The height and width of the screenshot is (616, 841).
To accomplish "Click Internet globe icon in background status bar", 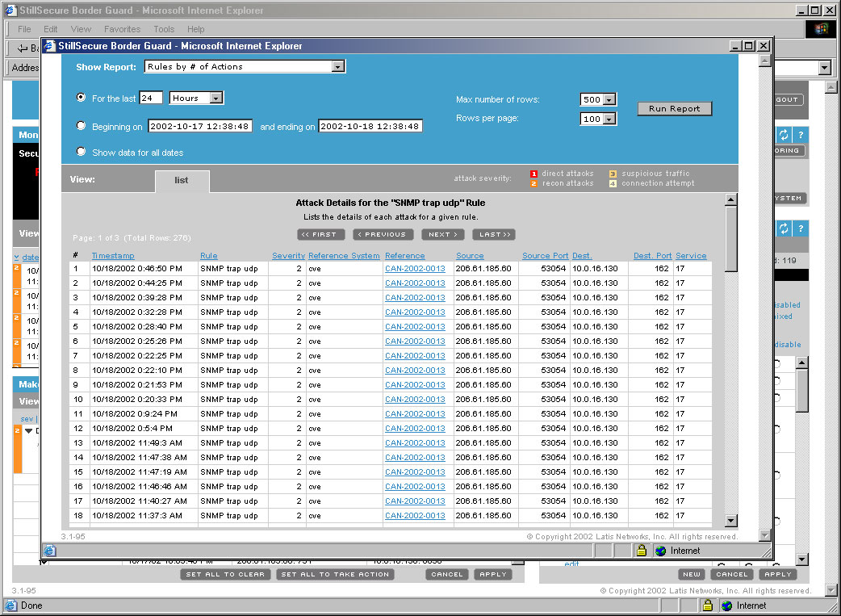I will [726, 606].
